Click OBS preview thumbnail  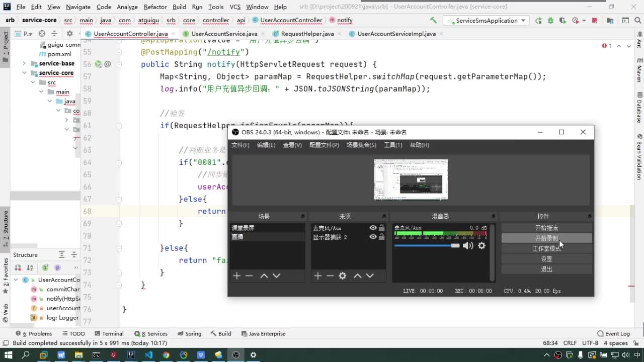pyautogui.click(x=411, y=179)
